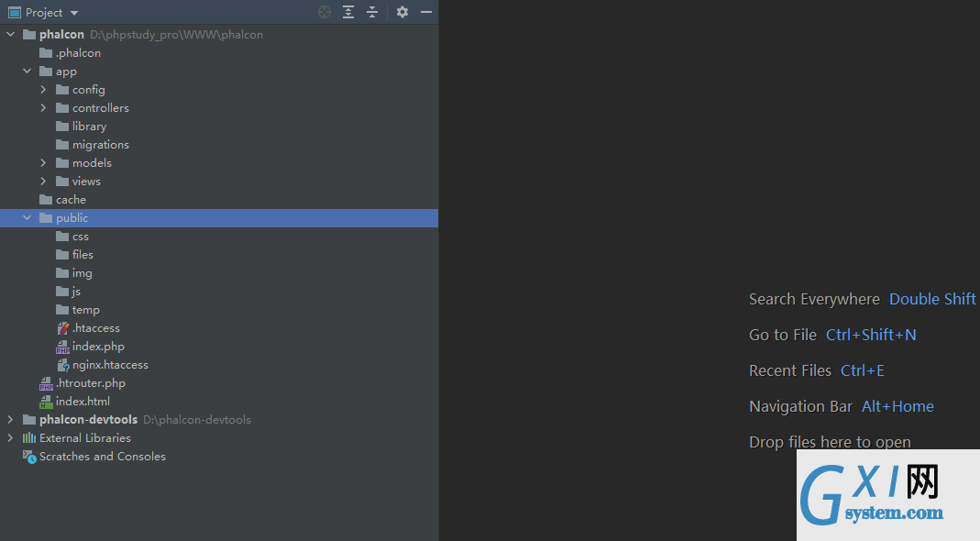This screenshot has height=541, width=980.
Task: Click the .htrouter.php PHP file icon
Action: click(46, 383)
